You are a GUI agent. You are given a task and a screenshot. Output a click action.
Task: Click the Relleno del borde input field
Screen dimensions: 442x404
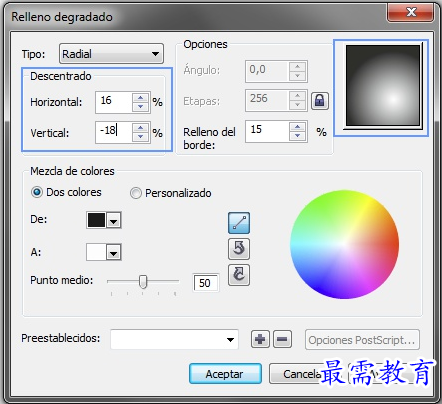pyautogui.click(x=267, y=131)
